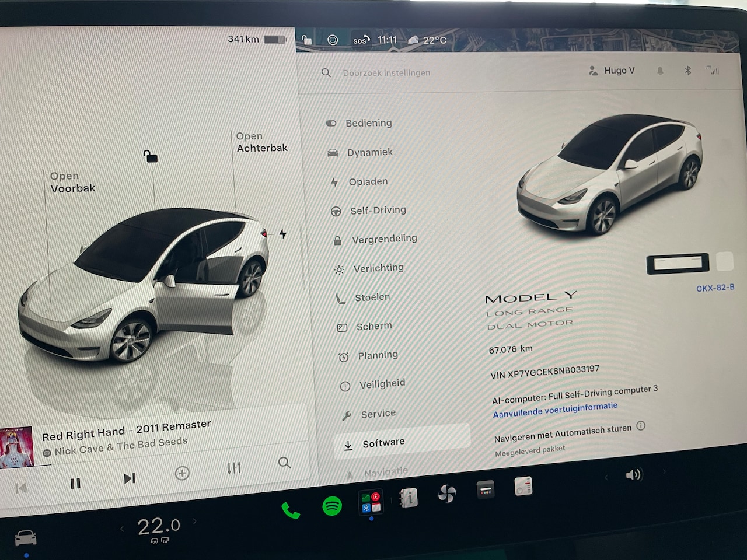The width and height of the screenshot is (747, 560).
Task: Click the Aanvullende voertuiginformatie link
Action: coord(555,409)
